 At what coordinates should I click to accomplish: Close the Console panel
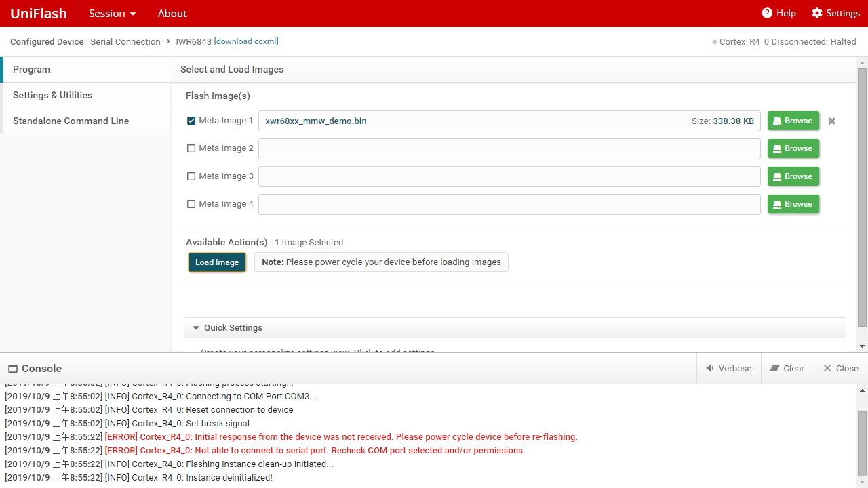pos(841,368)
